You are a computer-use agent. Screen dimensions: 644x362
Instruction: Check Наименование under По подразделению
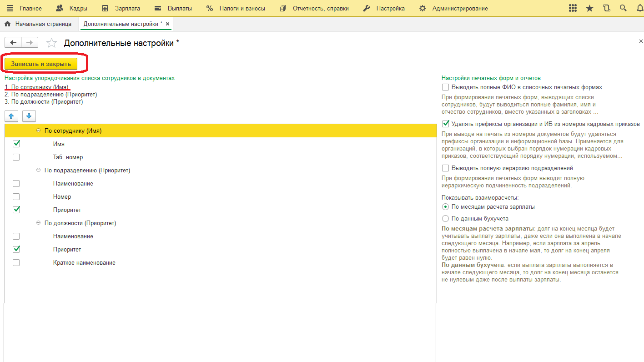click(x=16, y=183)
